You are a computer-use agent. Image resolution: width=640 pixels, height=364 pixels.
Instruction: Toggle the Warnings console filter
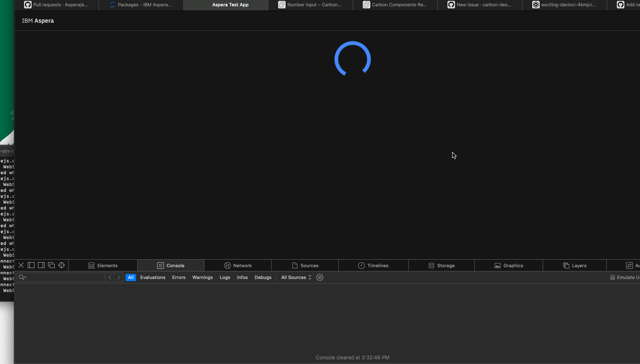click(202, 277)
